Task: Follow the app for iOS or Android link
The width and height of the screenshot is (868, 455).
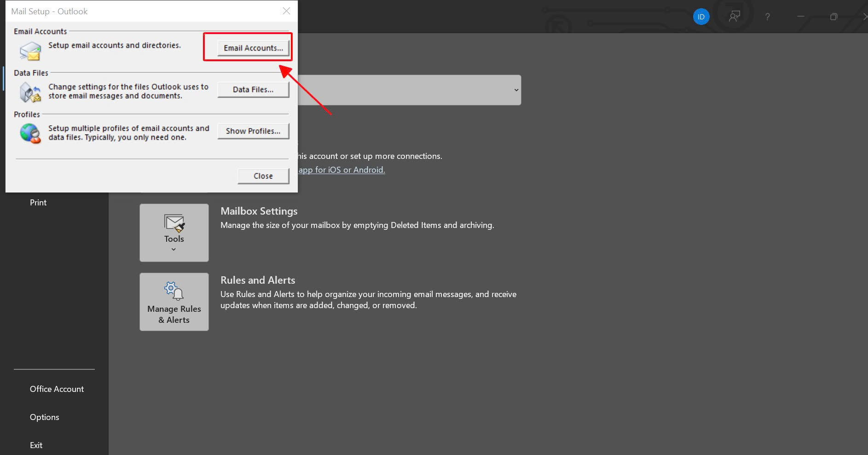Action: tap(341, 169)
